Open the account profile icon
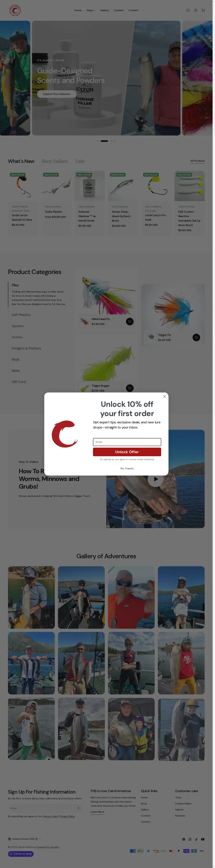The image size is (215, 868). (195, 11)
